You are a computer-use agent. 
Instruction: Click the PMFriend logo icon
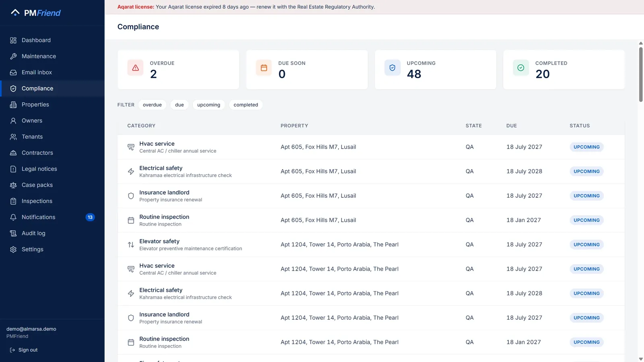pos(15,12)
